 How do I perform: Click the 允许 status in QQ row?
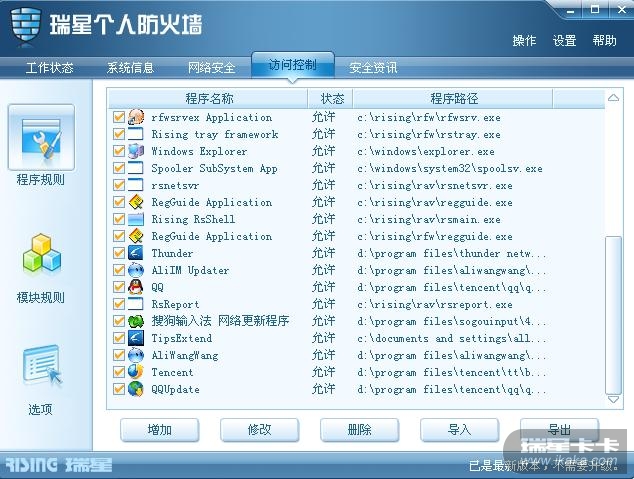point(323,287)
